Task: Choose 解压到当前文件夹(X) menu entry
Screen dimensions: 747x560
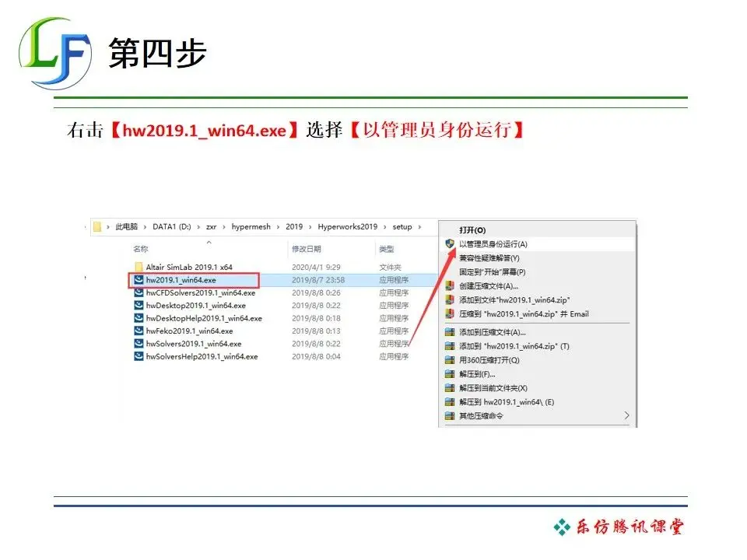Action: [493, 388]
